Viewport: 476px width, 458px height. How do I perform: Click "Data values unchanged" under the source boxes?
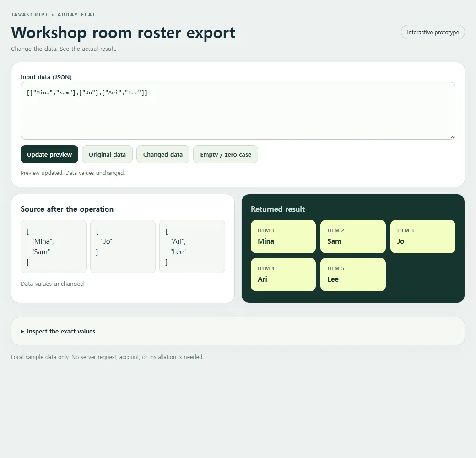point(52,284)
